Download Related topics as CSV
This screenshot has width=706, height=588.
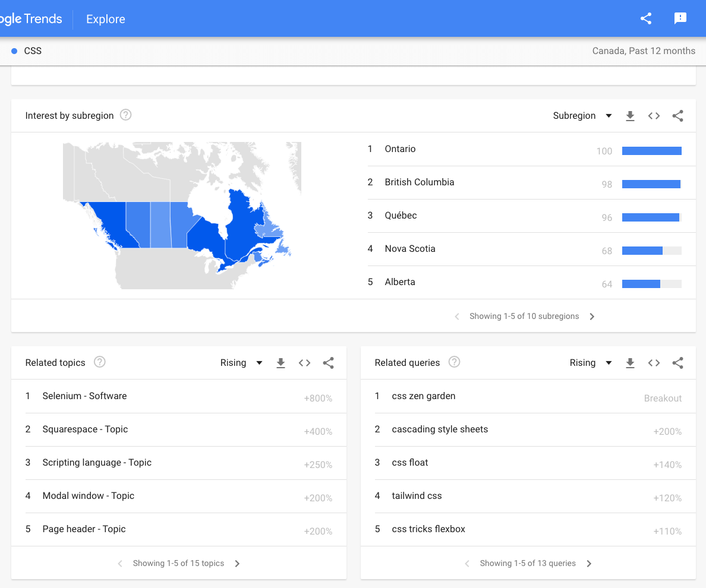point(281,363)
